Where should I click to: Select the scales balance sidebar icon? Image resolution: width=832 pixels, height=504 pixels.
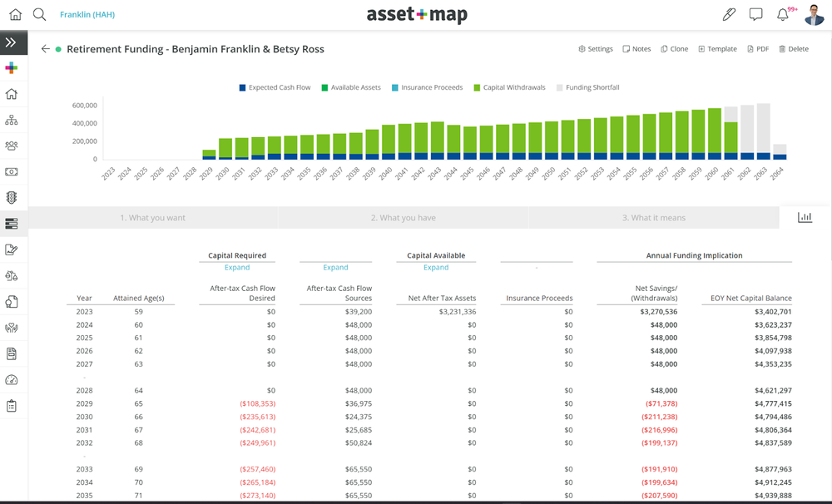(12, 274)
